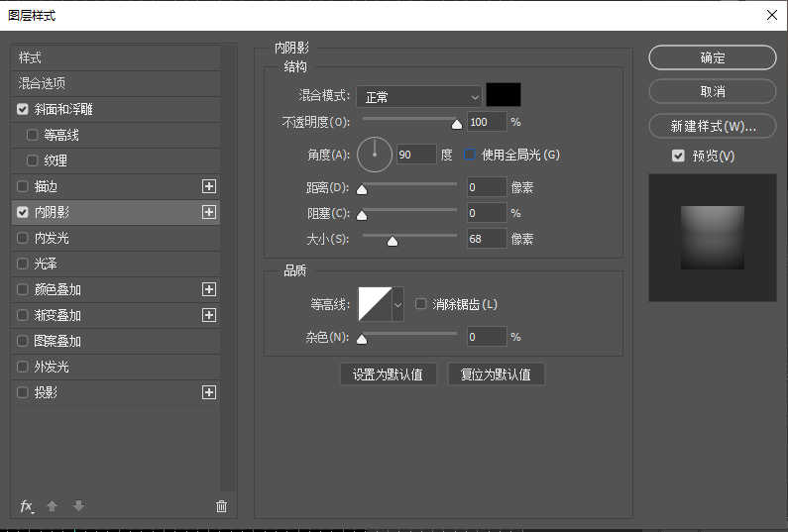This screenshot has height=532, width=788.
Task: Click the 新建样式(W)... button
Action: point(712,126)
